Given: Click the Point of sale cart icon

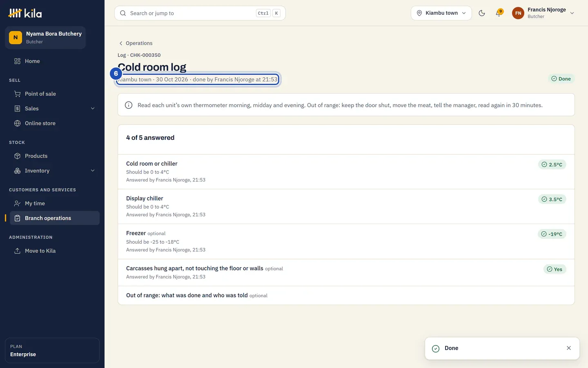Looking at the screenshot, I should [x=17, y=94].
